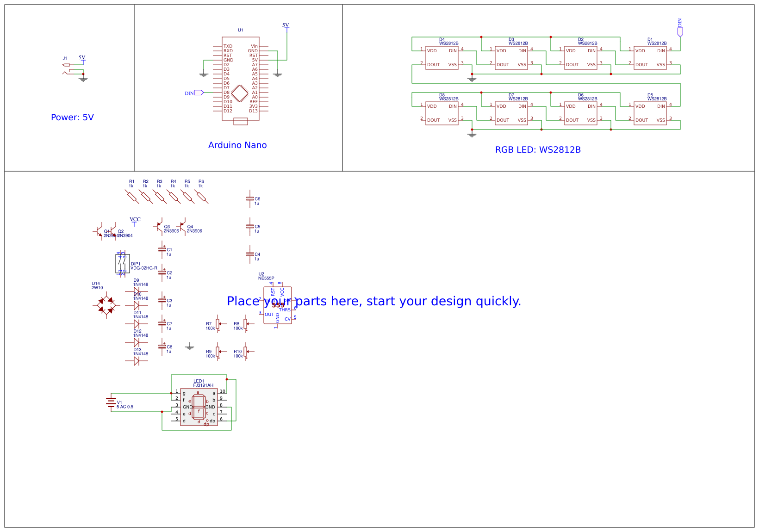759x532 pixels.
Task: Select the Arduino Nano U1 symbol
Action: click(240, 79)
